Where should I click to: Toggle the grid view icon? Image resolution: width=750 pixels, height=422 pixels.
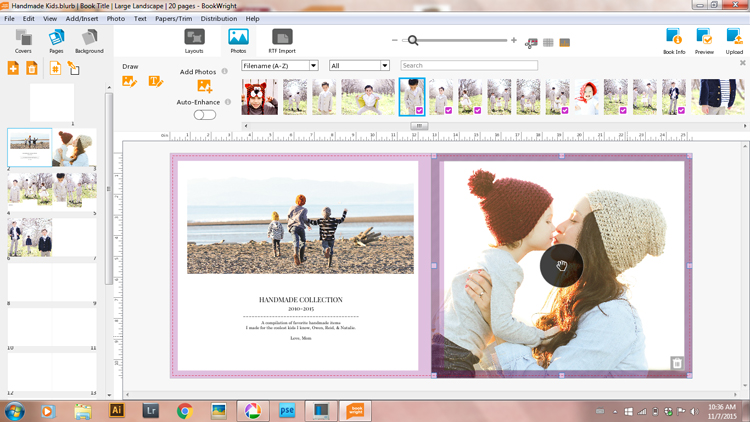pos(548,43)
